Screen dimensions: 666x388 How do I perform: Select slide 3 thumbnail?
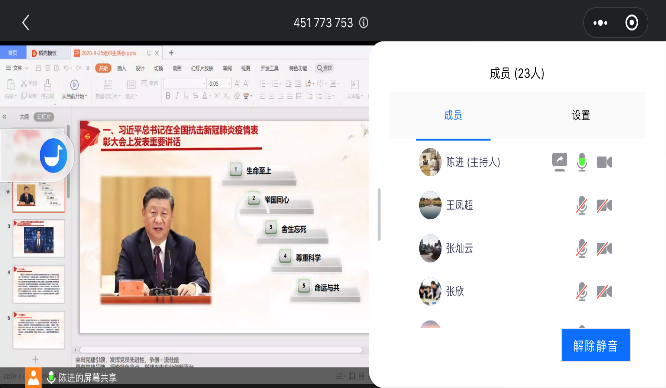tap(39, 238)
